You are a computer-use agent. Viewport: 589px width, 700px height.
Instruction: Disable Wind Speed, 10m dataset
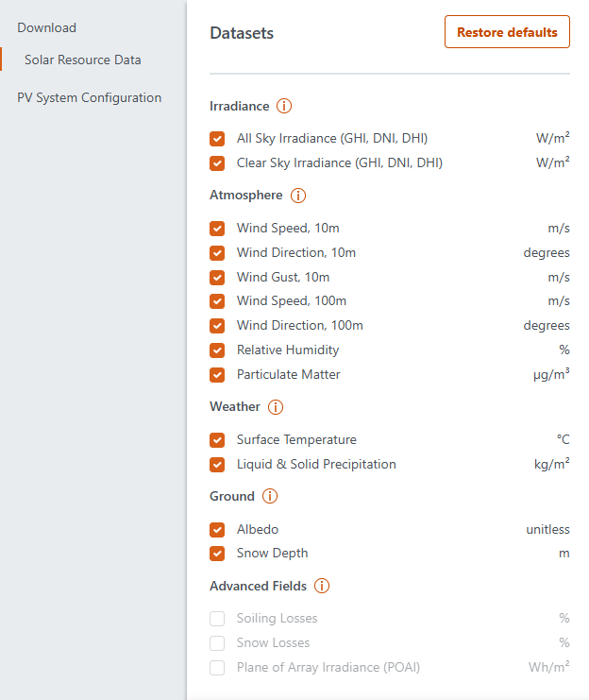217,229
